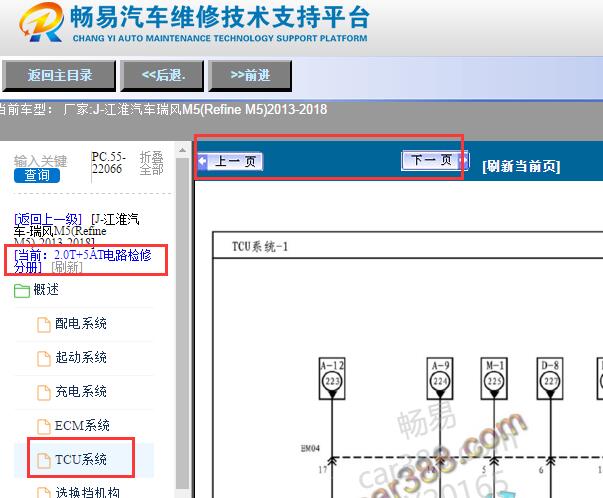Click the document icon beside 起动系统
The image size is (603, 498).
click(44, 358)
